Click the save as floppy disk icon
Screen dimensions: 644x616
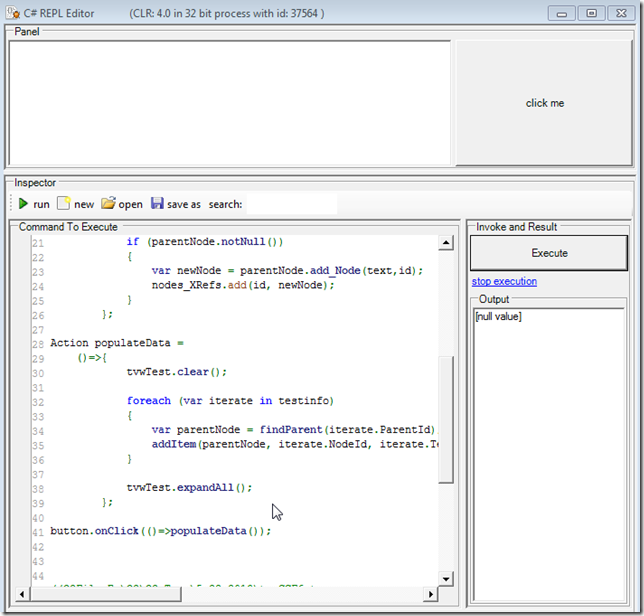click(x=157, y=203)
